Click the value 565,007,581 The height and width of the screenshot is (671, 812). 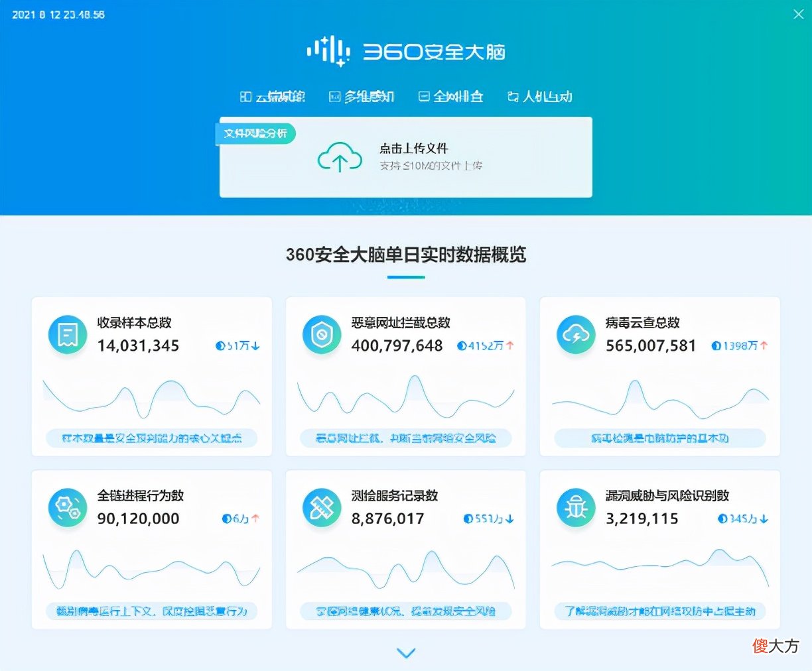click(x=651, y=346)
